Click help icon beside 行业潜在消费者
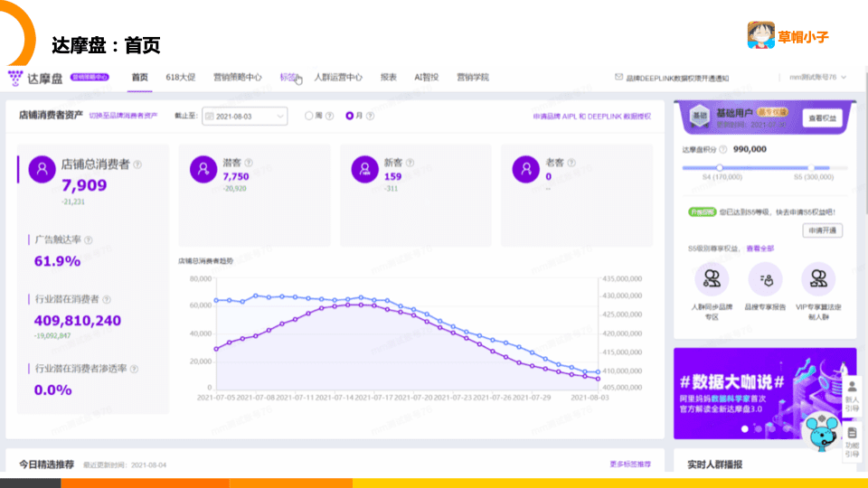The width and height of the screenshot is (868, 488). click(x=107, y=299)
